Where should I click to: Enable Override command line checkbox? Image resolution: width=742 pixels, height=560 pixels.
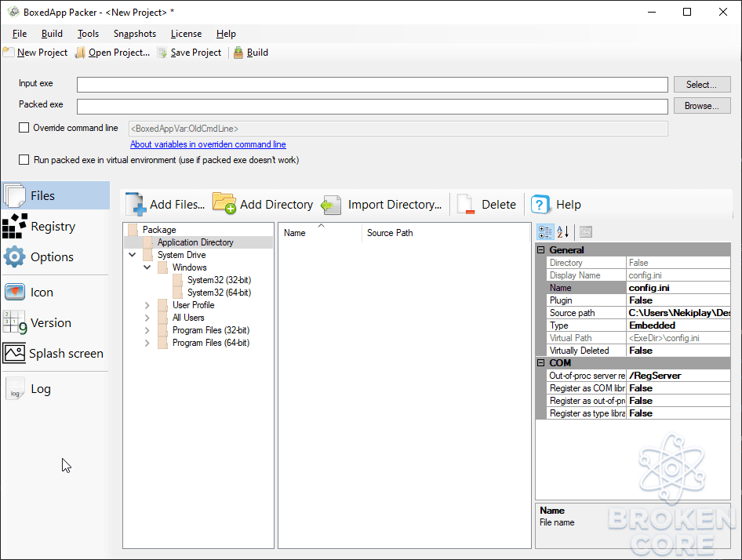(x=24, y=128)
